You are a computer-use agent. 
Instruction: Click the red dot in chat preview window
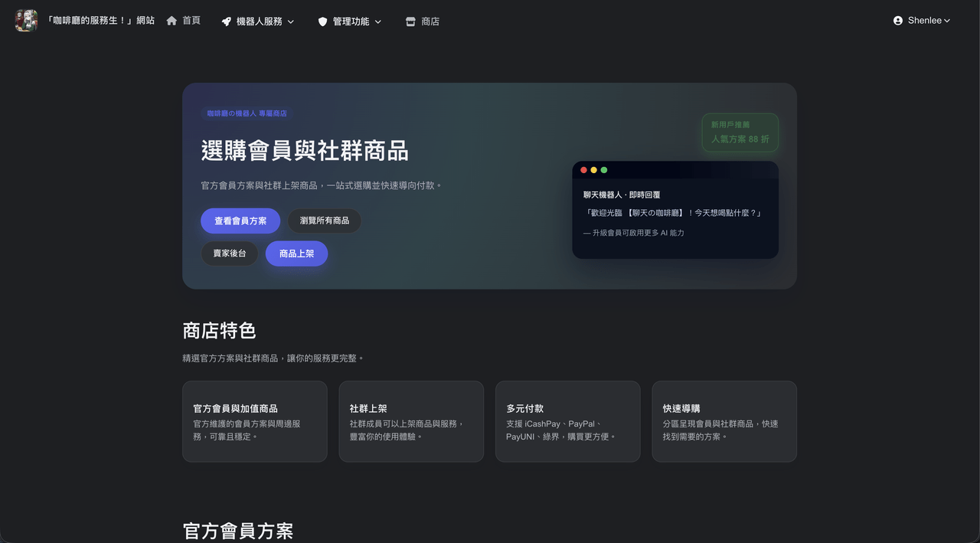click(583, 170)
